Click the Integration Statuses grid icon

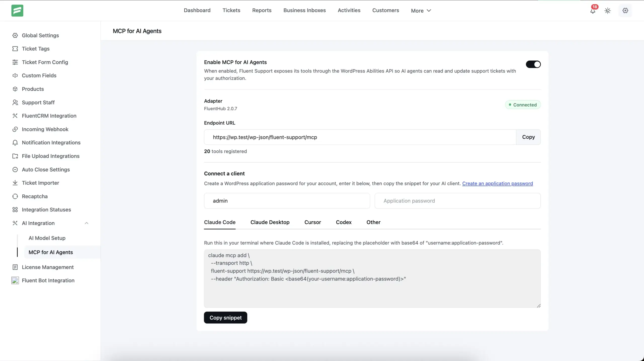coord(15,210)
